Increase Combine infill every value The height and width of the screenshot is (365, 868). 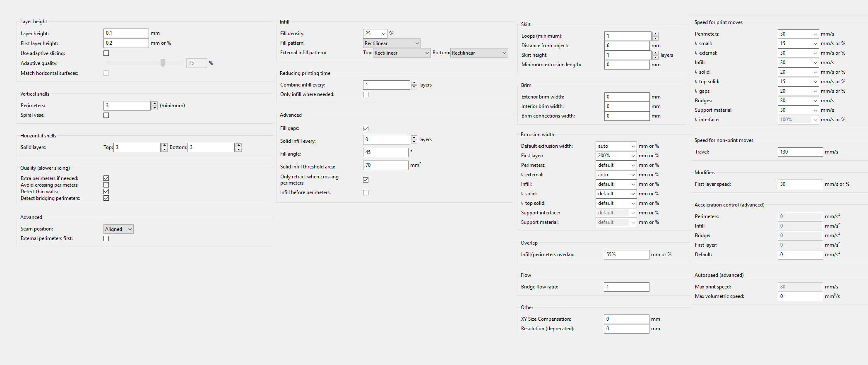[414, 83]
